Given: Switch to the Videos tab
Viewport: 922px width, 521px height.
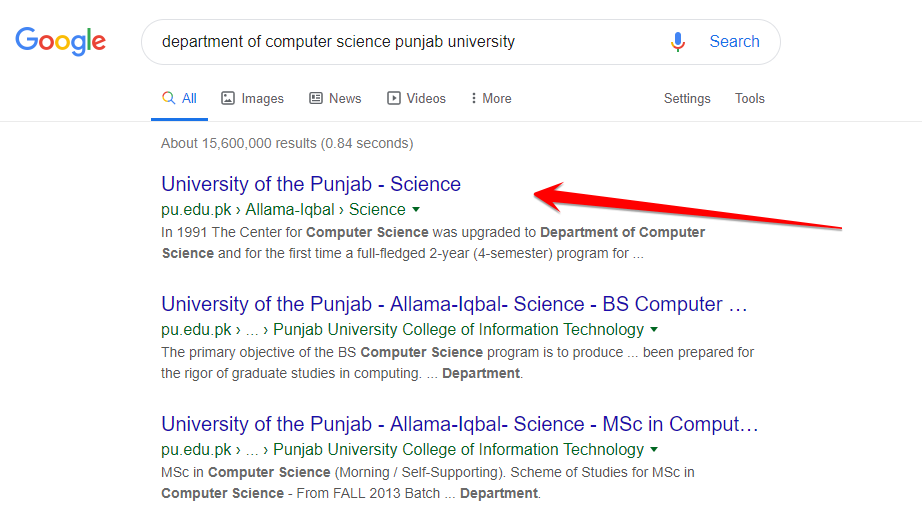Looking at the screenshot, I should point(426,98).
